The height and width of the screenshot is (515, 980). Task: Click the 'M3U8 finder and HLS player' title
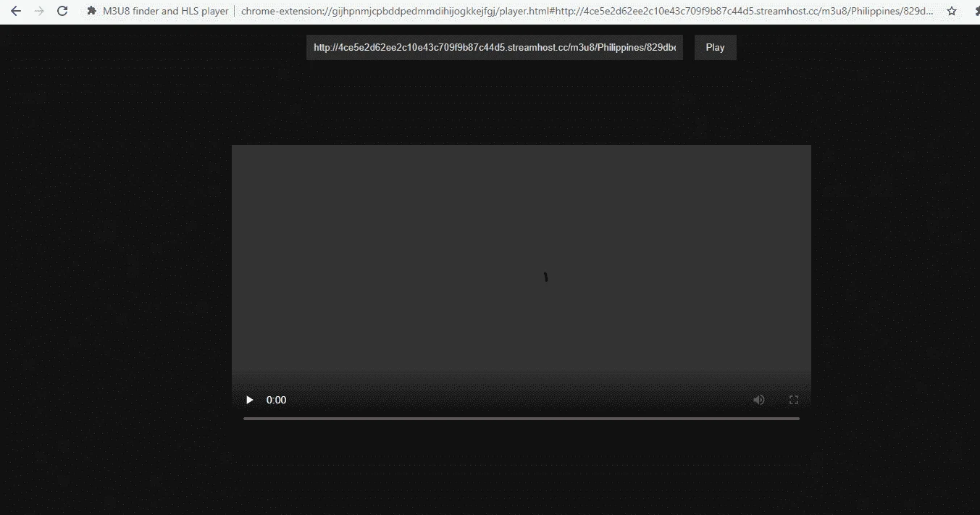(166, 11)
